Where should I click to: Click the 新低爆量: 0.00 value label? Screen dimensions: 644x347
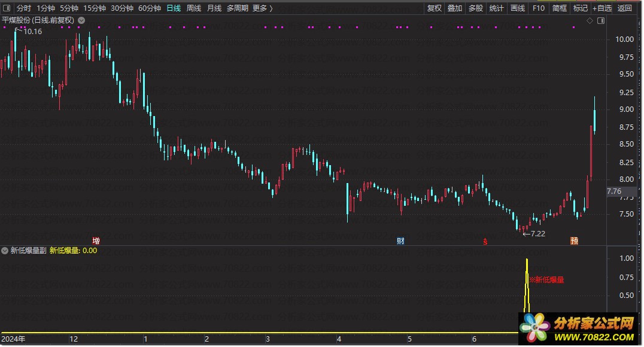(x=74, y=251)
